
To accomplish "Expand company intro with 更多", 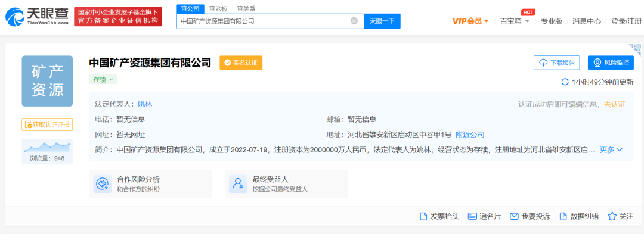I will [x=612, y=149].
